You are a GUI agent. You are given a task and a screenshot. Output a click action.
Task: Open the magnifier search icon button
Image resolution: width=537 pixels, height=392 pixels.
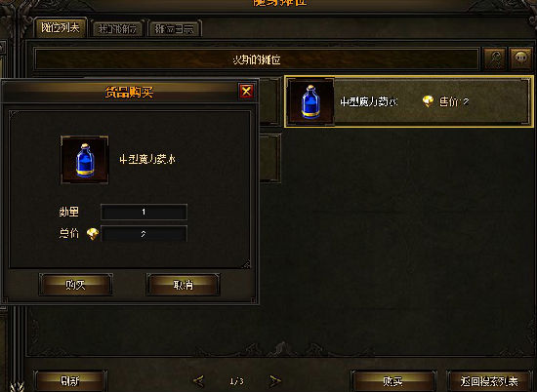(495, 59)
